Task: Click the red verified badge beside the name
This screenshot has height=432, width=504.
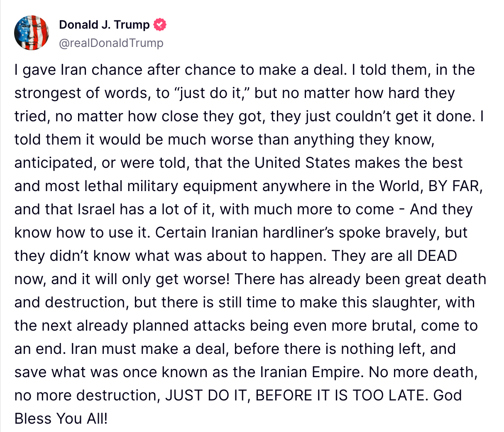Action: click(160, 25)
